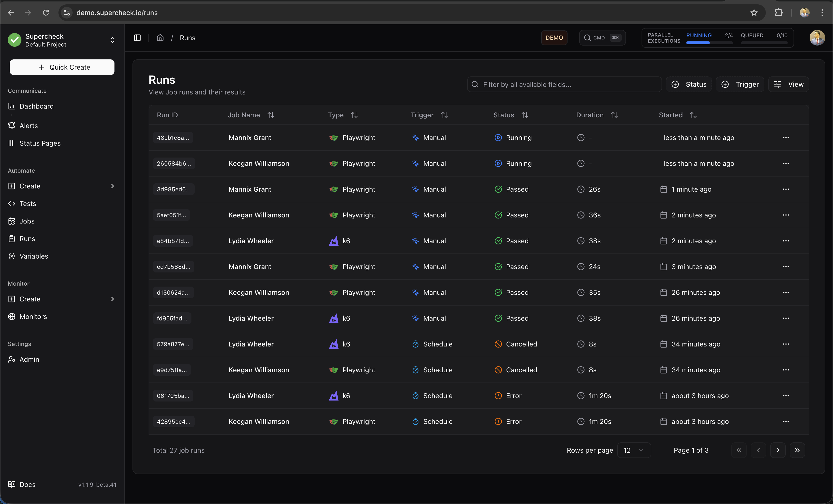Bookmark this page with star icon
This screenshot has height=504, width=833.
coord(754,13)
